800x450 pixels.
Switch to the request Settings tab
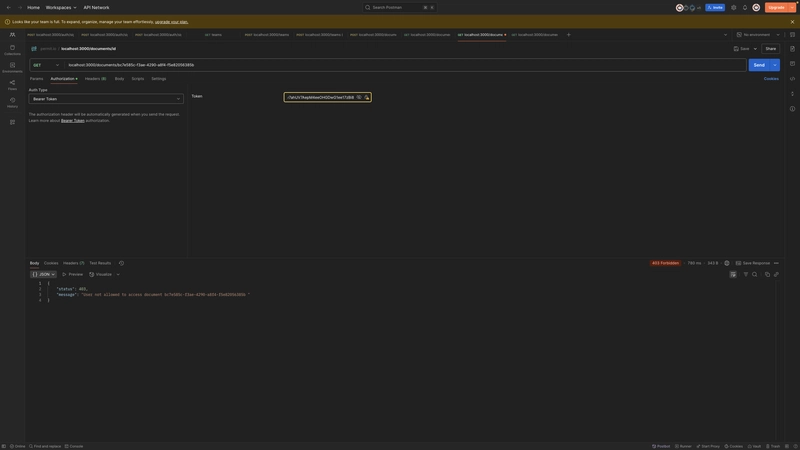[x=159, y=79]
